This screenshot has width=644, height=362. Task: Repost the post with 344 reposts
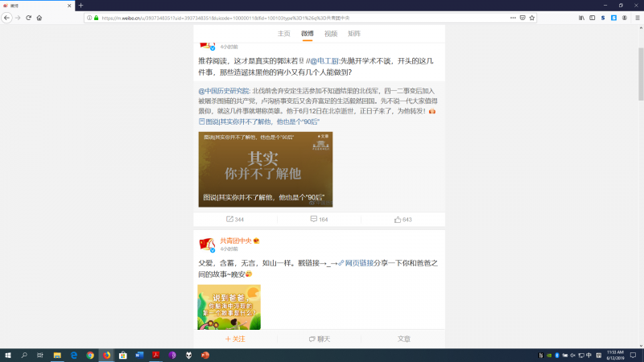click(235, 220)
